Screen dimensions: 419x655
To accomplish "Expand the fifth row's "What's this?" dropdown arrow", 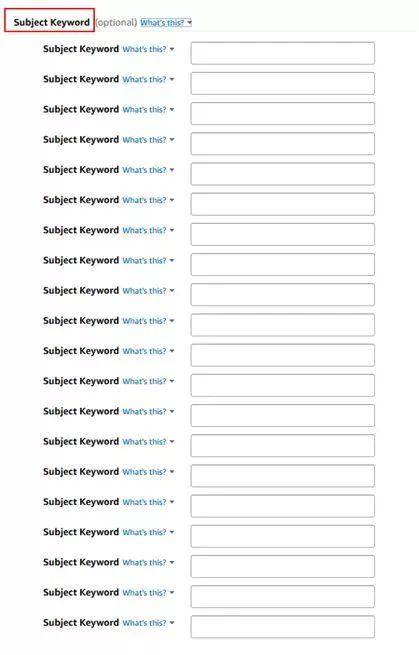I will point(172,170).
